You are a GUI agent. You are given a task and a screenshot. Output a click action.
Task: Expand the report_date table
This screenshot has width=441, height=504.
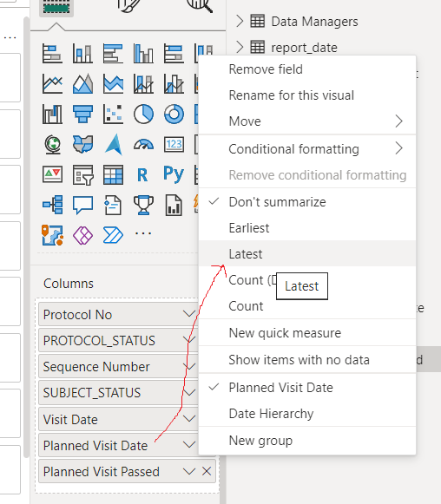coord(240,48)
